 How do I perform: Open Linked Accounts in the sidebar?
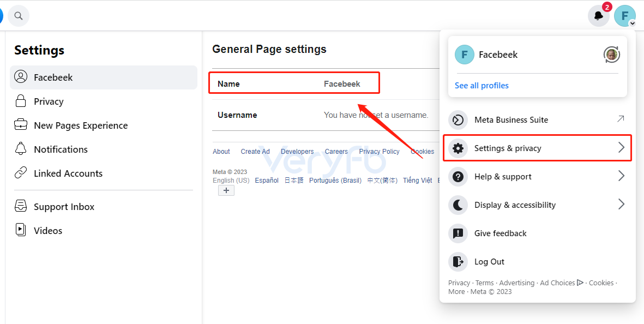tap(104, 173)
